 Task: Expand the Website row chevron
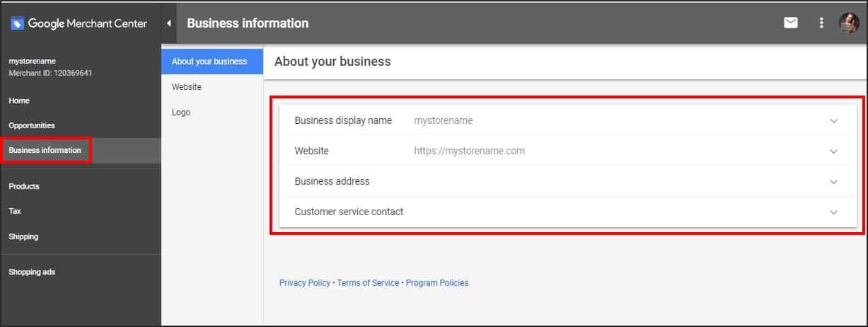pyautogui.click(x=833, y=151)
